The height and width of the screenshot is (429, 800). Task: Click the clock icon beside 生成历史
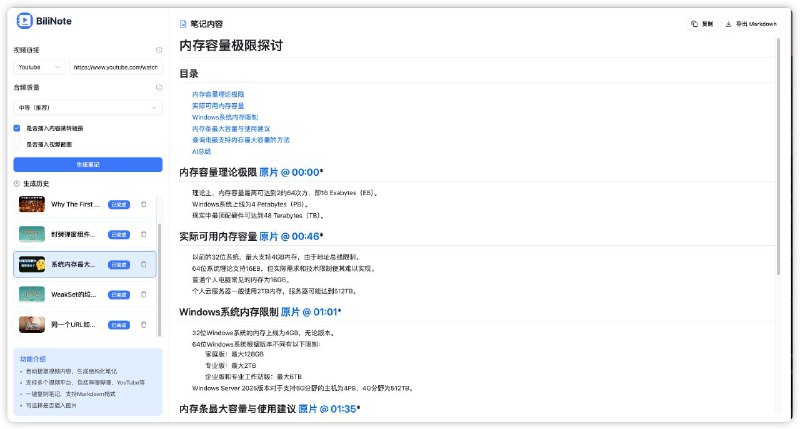coord(17,184)
